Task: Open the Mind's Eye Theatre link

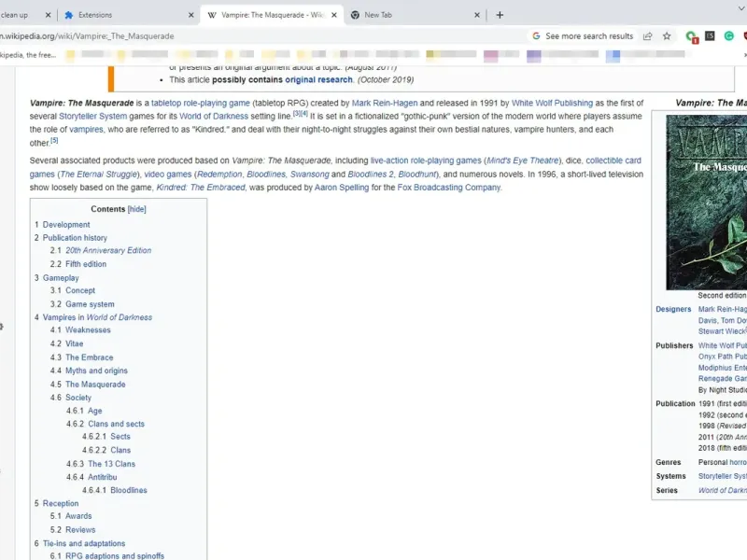Action: (522, 161)
